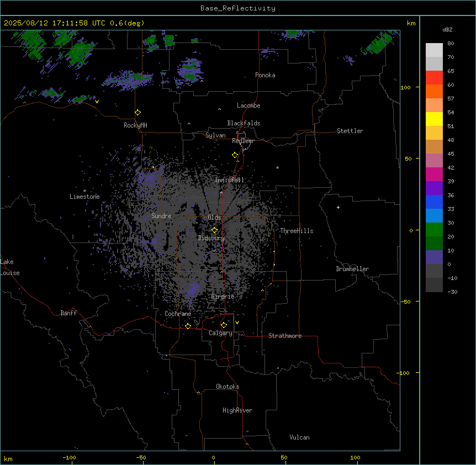Click the magenta 42 dBZ legend swatch
The image size is (476, 465).
click(x=434, y=174)
